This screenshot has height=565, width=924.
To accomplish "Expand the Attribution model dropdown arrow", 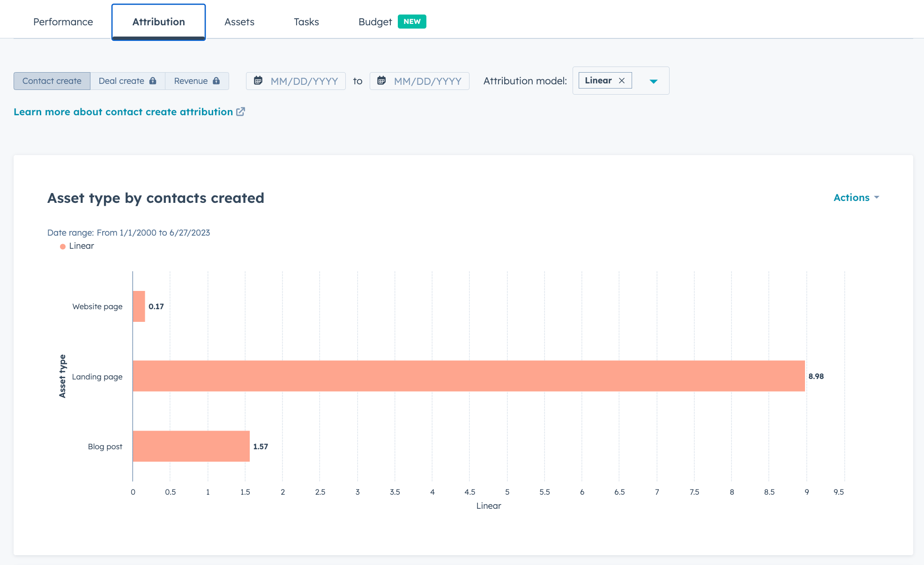I will pos(654,81).
